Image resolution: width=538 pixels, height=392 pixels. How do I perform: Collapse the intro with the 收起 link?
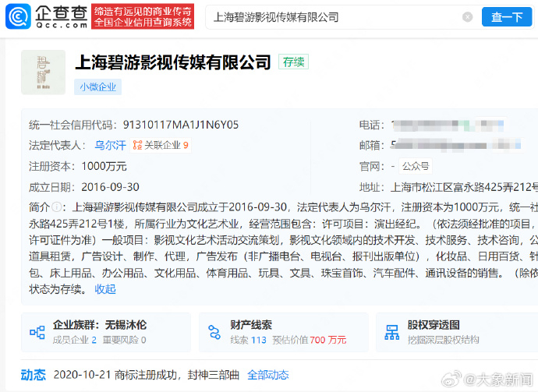click(x=105, y=289)
